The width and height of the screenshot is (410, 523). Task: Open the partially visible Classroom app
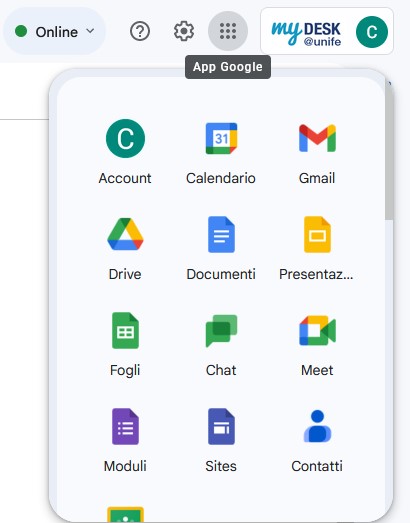125,514
